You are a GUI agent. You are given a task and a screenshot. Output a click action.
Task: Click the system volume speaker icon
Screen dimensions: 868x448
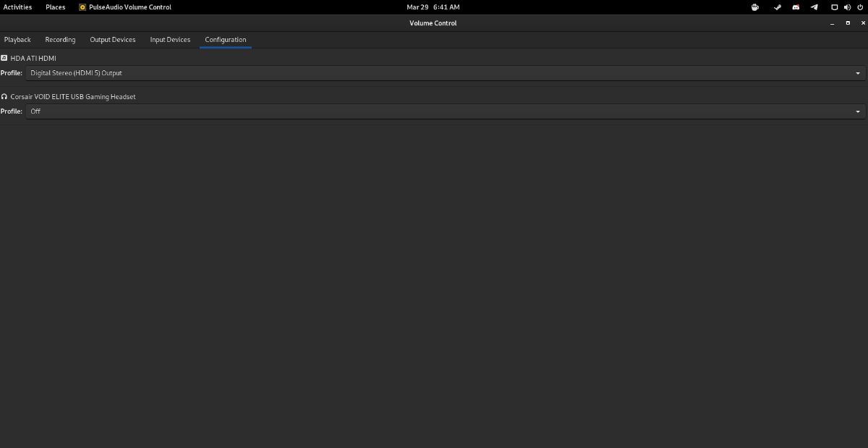[847, 7]
